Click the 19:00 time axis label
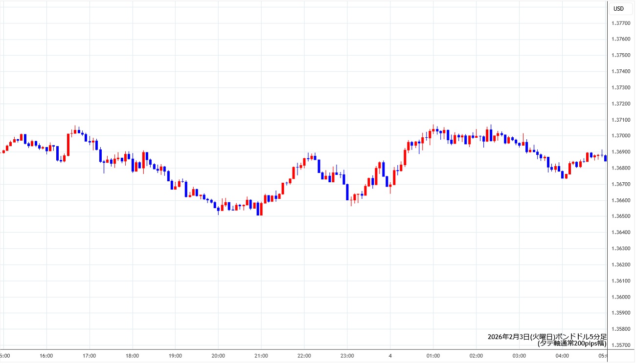Image resolution: width=636 pixels, height=364 pixels. click(175, 356)
